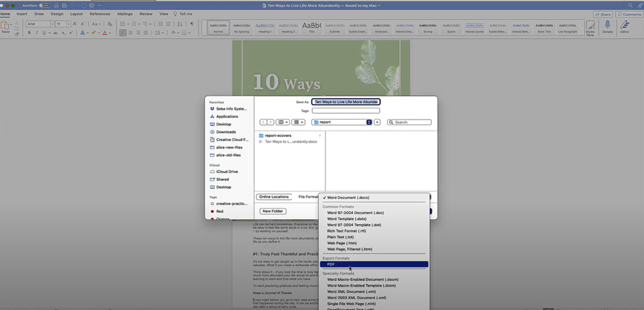
Task: Justify text alignment
Action: 146,33
